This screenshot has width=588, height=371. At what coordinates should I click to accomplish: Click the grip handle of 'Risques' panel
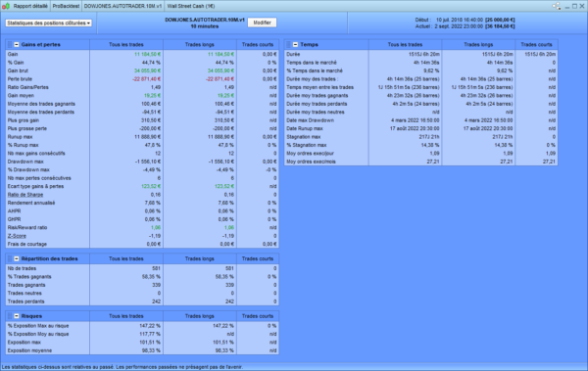10,316
